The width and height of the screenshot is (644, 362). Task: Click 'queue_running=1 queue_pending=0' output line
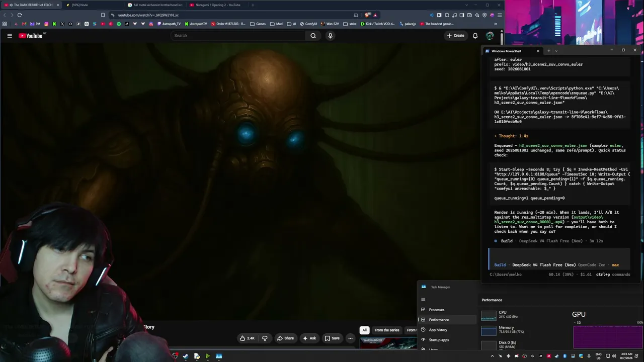coord(529,198)
